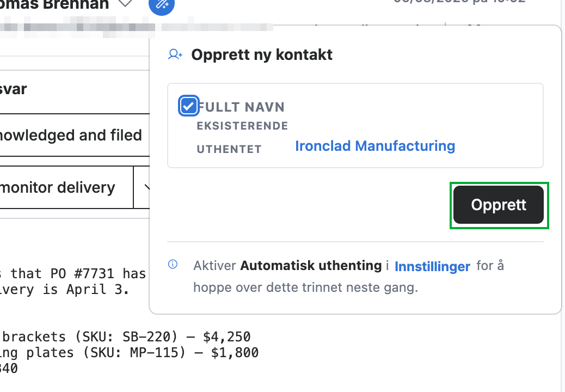This screenshot has height=392, width=565.
Task: Select the svar tab heading
Action: coord(13,89)
